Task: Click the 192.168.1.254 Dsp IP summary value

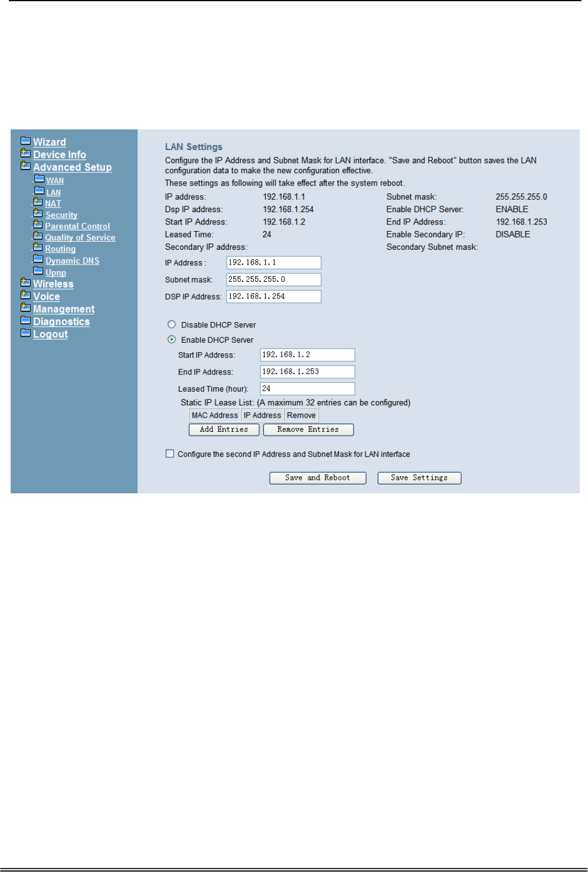Action: pos(288,209)
